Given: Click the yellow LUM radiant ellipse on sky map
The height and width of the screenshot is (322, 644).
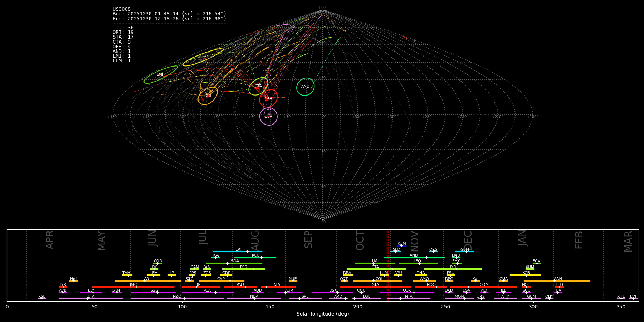Looking at the screenshot, I should [203, 57].
